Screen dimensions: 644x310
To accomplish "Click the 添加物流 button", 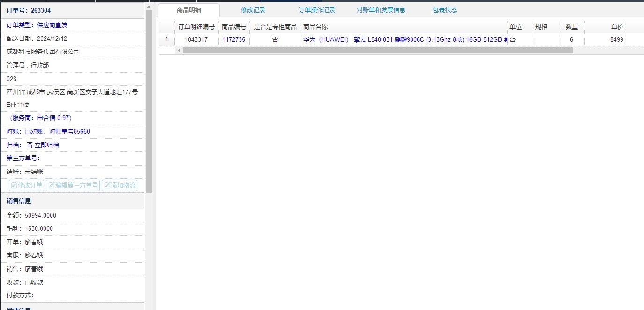I will [120, 185].
